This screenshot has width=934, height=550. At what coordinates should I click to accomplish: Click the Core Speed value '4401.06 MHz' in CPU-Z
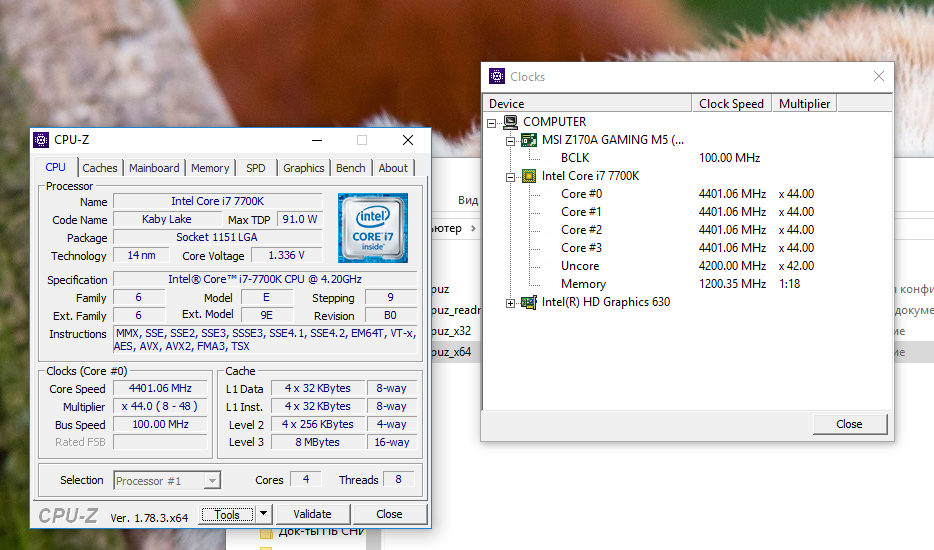(x=160, y=389)
